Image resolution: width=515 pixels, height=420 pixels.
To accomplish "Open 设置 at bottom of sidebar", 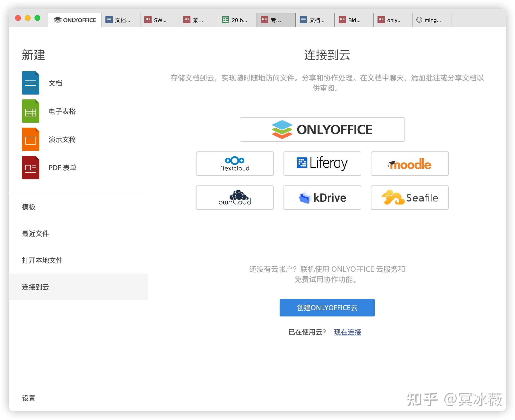I will pyautogui.click(x=28, y=398).
